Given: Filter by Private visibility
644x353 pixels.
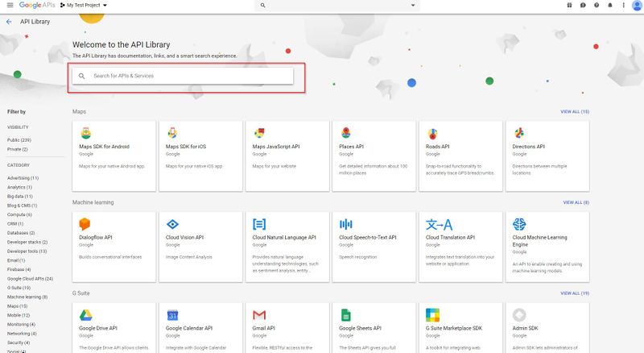Looking at the screenshot, I should [x=18, y=149].
